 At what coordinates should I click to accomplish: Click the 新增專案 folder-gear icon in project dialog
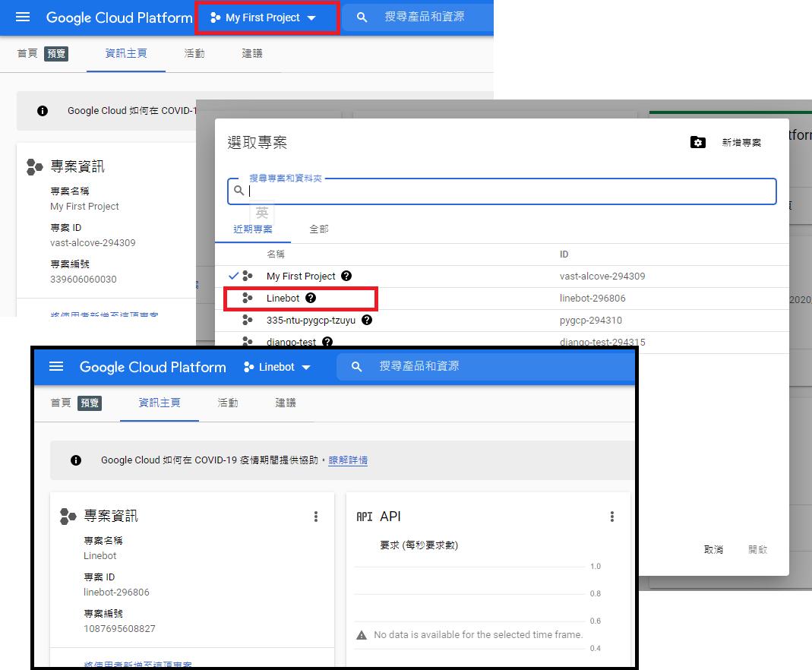pos(698,142)
